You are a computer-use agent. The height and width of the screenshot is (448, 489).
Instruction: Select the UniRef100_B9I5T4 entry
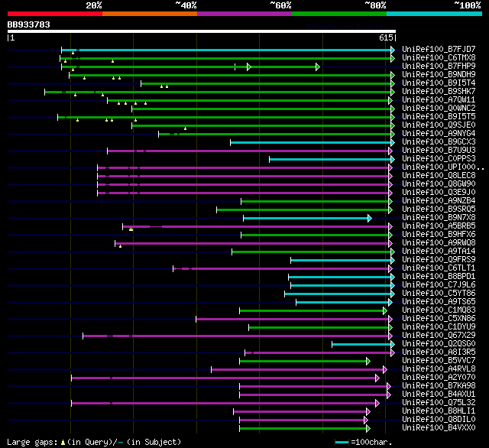439,83
